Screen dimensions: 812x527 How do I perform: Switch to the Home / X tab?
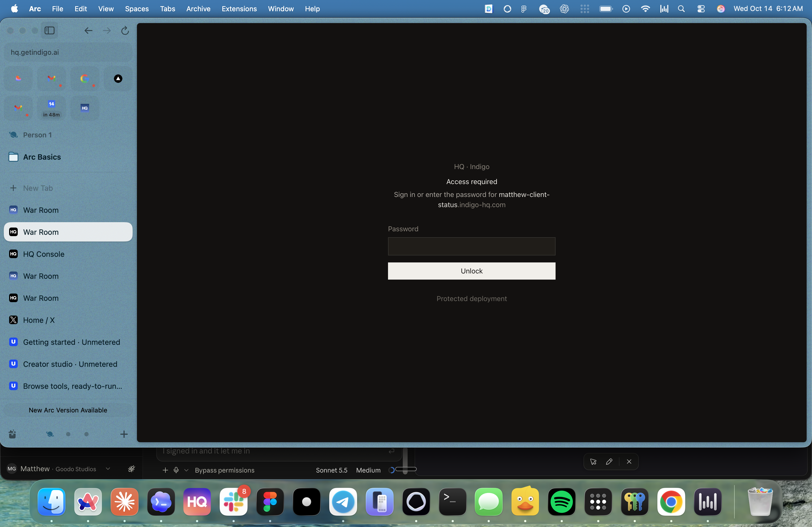point(68,320)
